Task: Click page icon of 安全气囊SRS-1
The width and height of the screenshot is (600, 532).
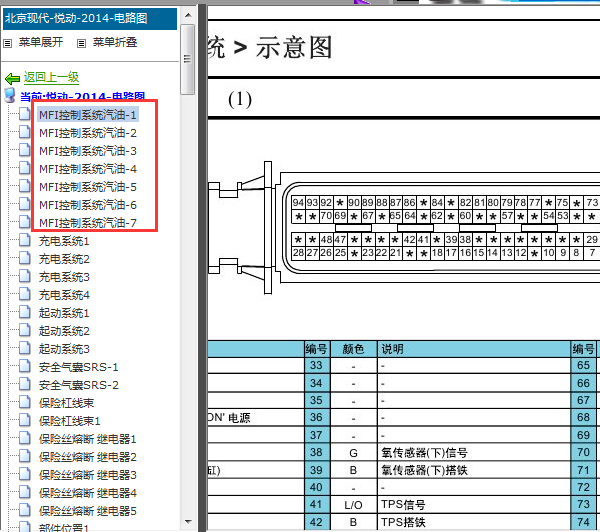Action: tap(25, 366)
